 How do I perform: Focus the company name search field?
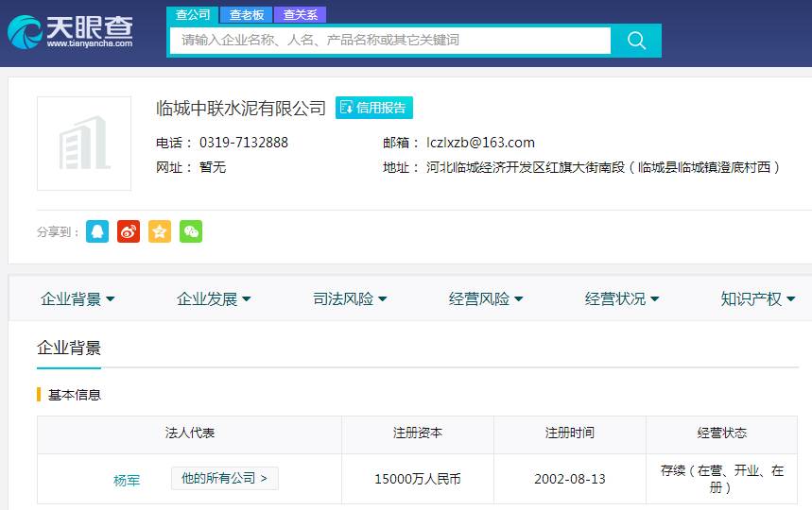tap(390, 41)
